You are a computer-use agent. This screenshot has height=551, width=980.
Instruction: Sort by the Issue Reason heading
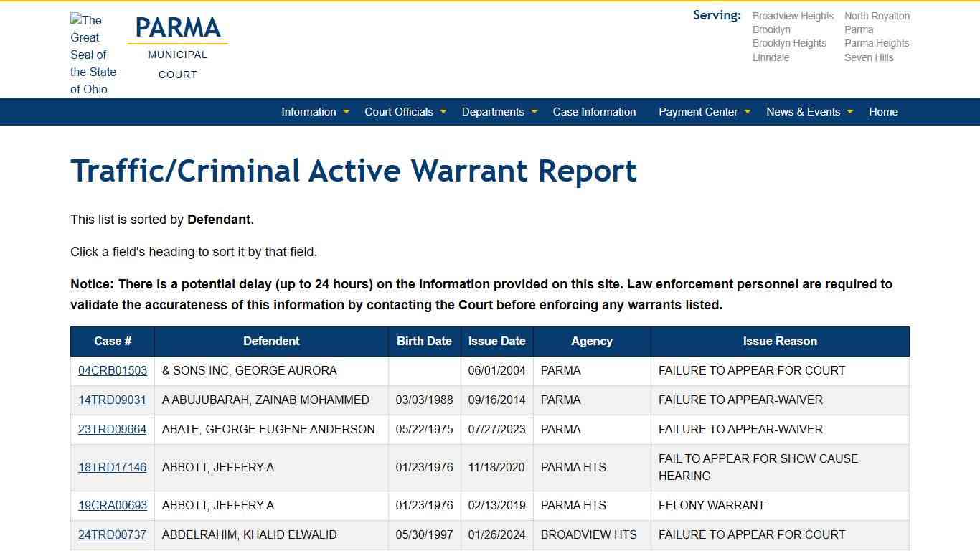point(780,342)
